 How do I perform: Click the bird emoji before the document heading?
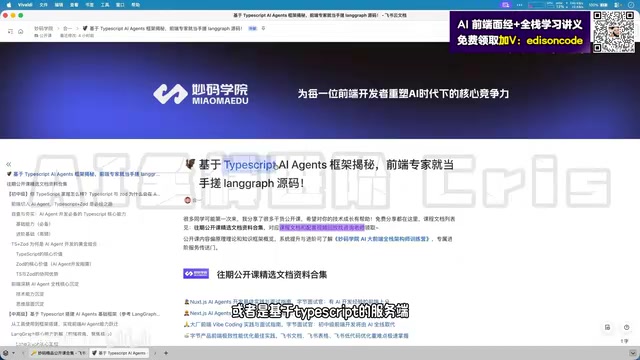[x=190, y=164]
